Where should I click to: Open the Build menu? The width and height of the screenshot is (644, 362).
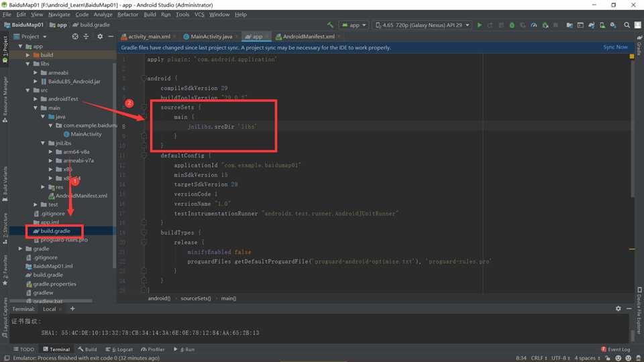[x=150, y=14]
